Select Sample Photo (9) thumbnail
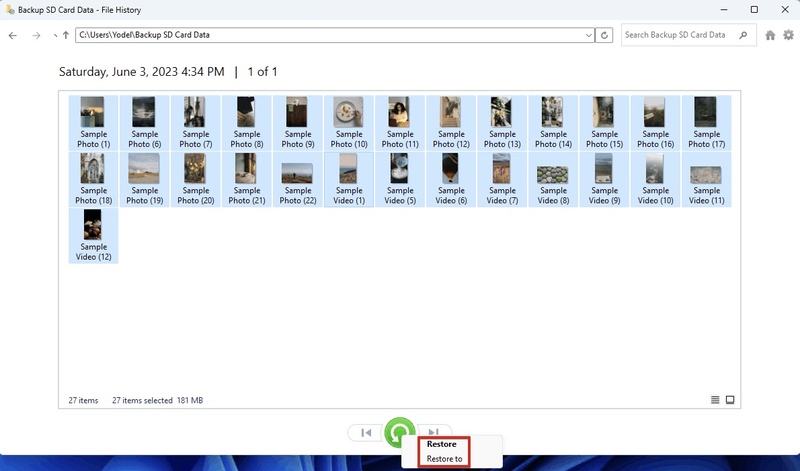This screenshot has height=471, width=800. pyautogui.click(x=297, y=122)
